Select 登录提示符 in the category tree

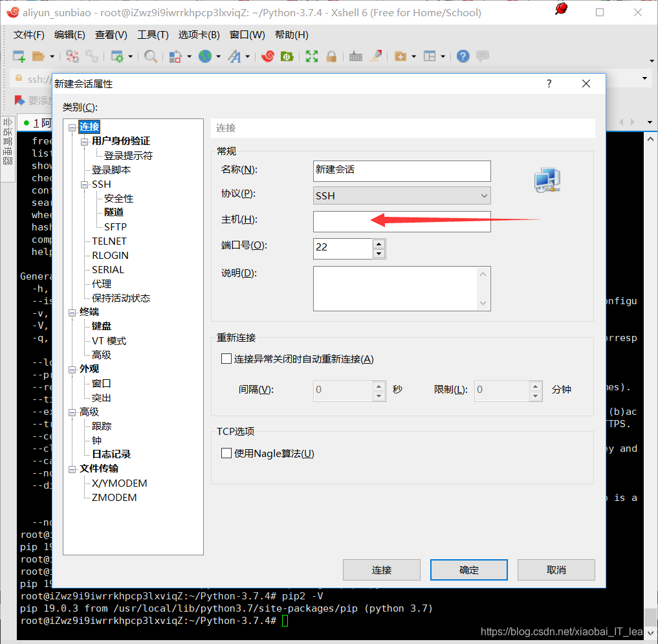tap(128, 156)
